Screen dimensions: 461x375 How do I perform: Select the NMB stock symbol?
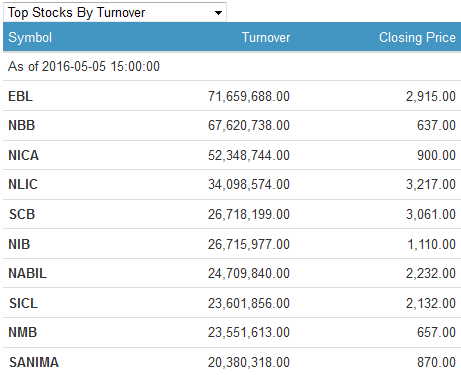tap(22, 332)
